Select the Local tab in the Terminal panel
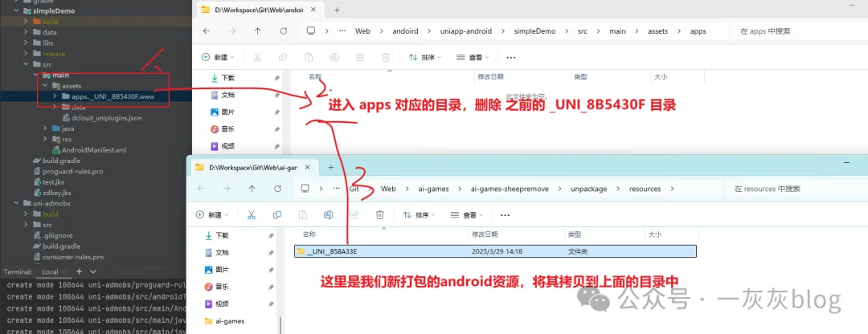 tap(50, 272)
